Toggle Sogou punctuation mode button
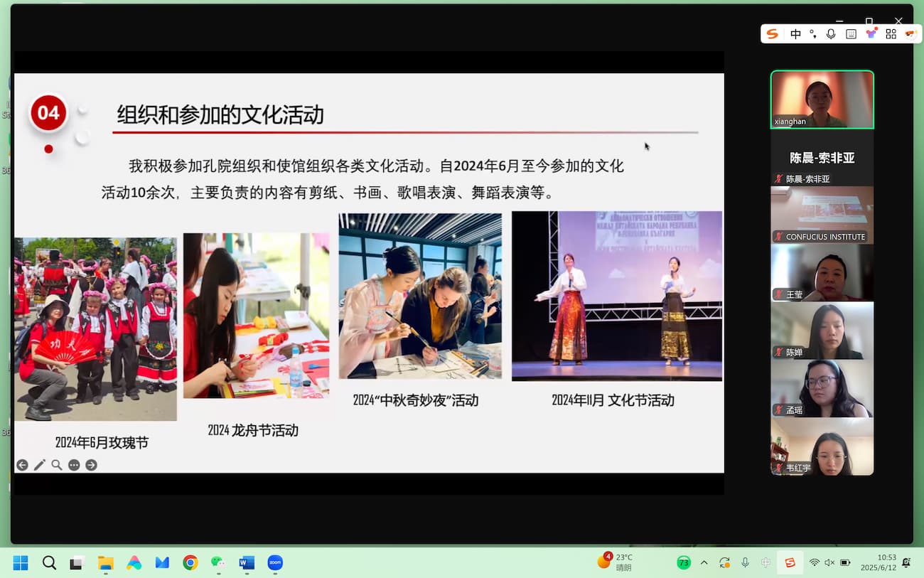This screenshot has width=924, height=578. [x=813, y=34]
